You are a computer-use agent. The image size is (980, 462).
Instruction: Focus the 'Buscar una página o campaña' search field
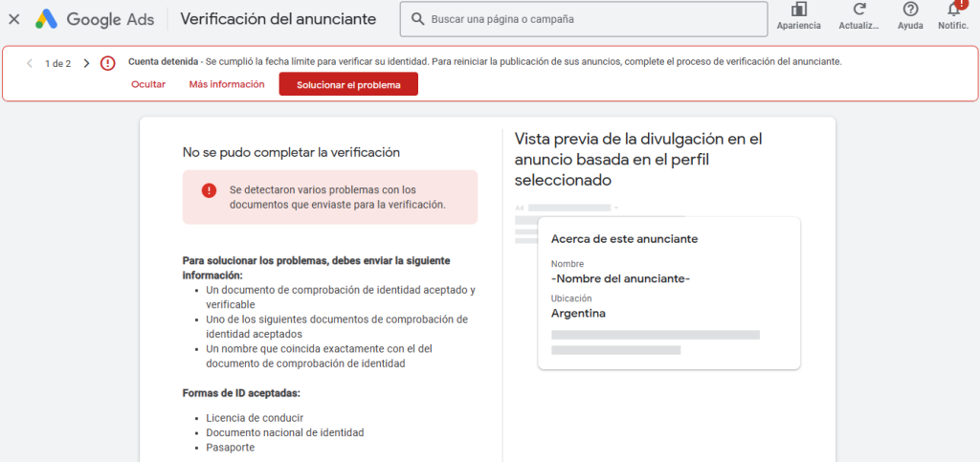tap(584, 19)
